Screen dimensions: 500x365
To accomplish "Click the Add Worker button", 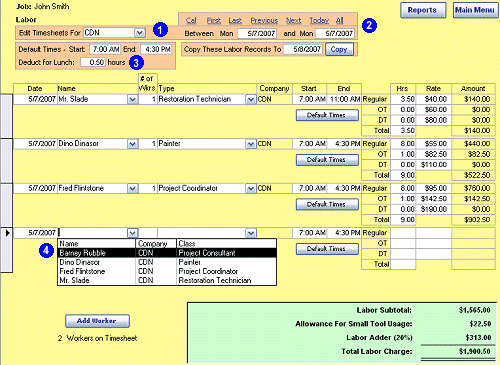I will 97,321.
